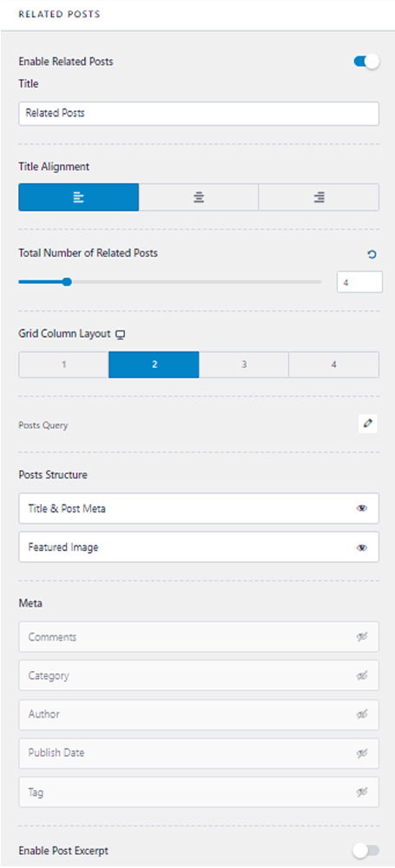Hide the Featured Image item

[x=362, y=548]
